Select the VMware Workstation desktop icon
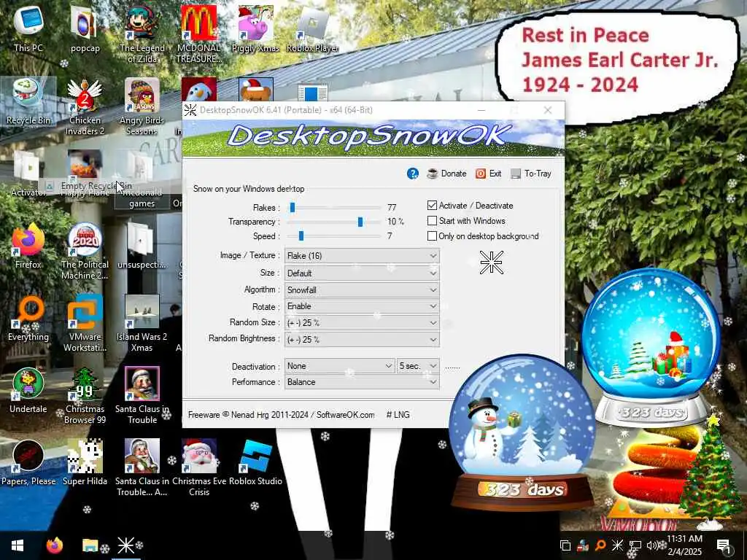 [x=85, y=324]
